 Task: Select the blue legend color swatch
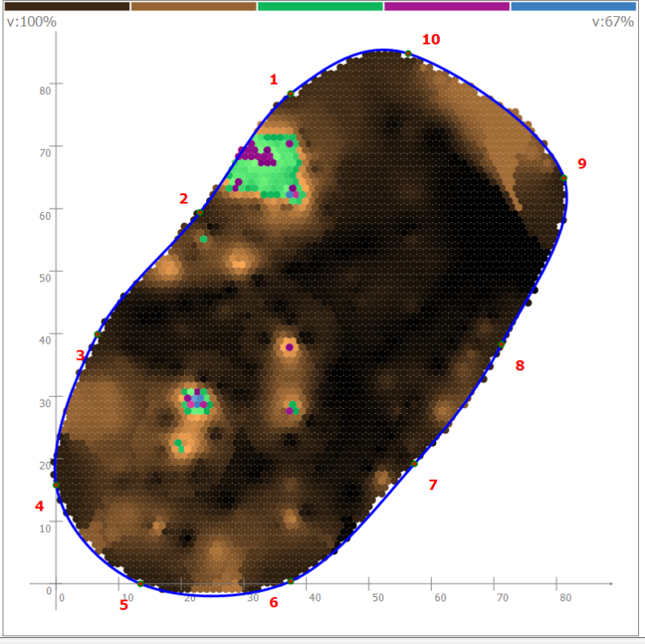(573, 6)
